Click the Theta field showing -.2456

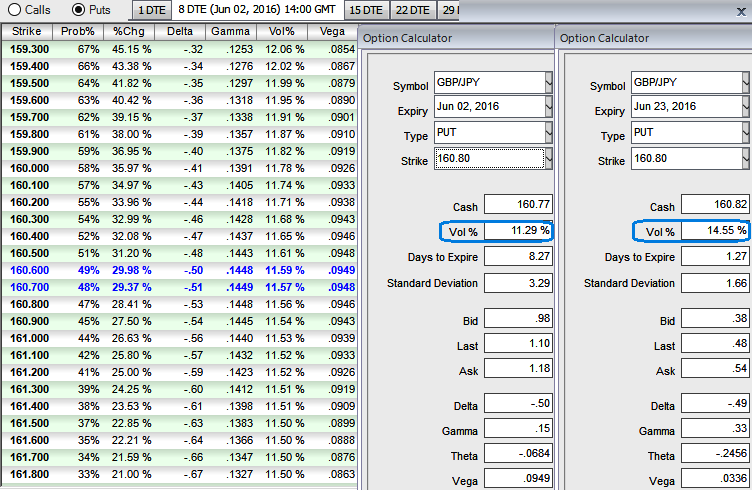[x=715, y=453]
